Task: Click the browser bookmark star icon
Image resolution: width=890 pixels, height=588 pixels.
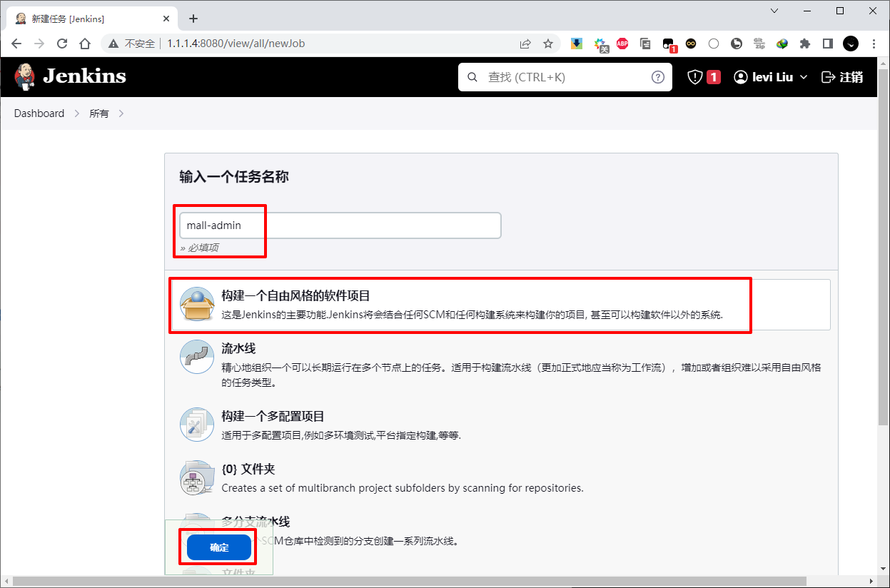Action: pyautogui.click(x=548, y=44)
